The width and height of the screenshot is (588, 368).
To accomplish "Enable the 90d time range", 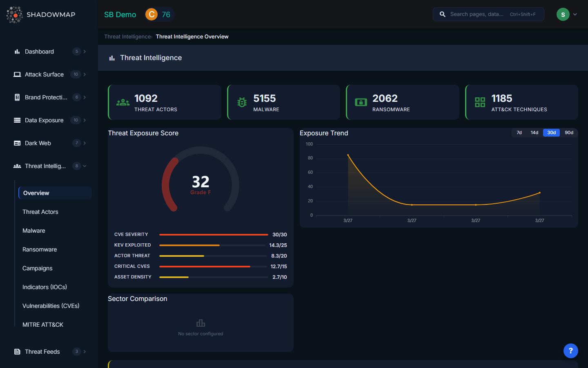I will point(569,132).
